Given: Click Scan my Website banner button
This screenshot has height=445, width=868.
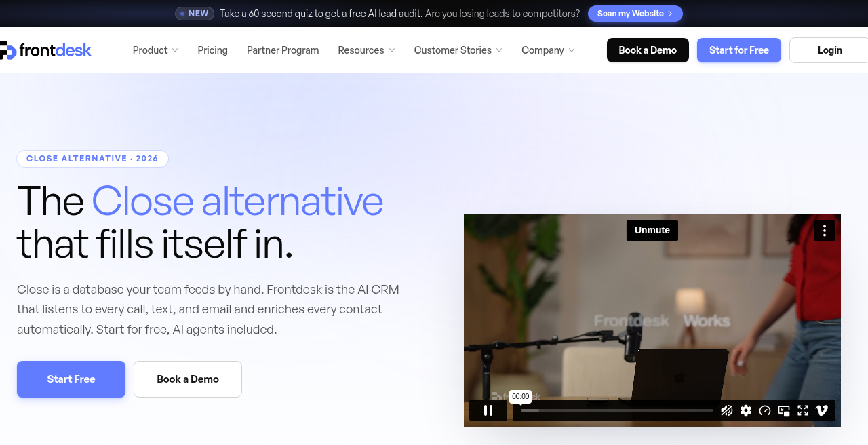Looking at the screenshot, I should [x=635, y=14].
